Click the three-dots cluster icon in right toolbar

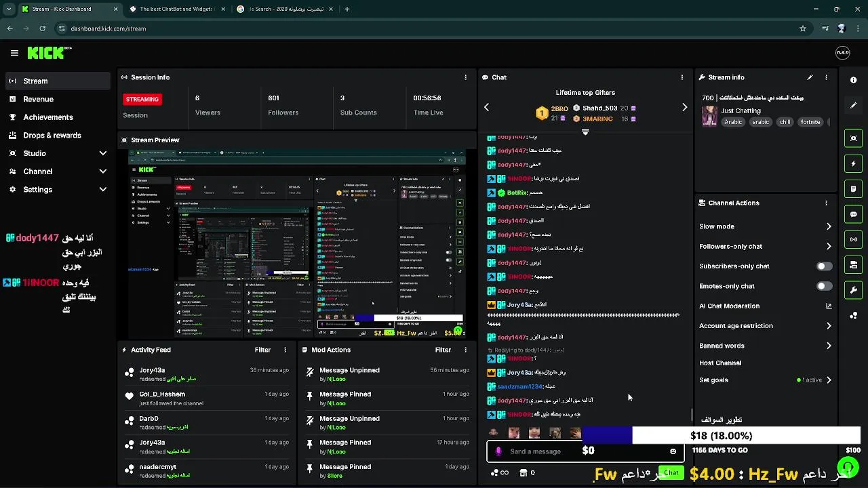coord(853,315)
